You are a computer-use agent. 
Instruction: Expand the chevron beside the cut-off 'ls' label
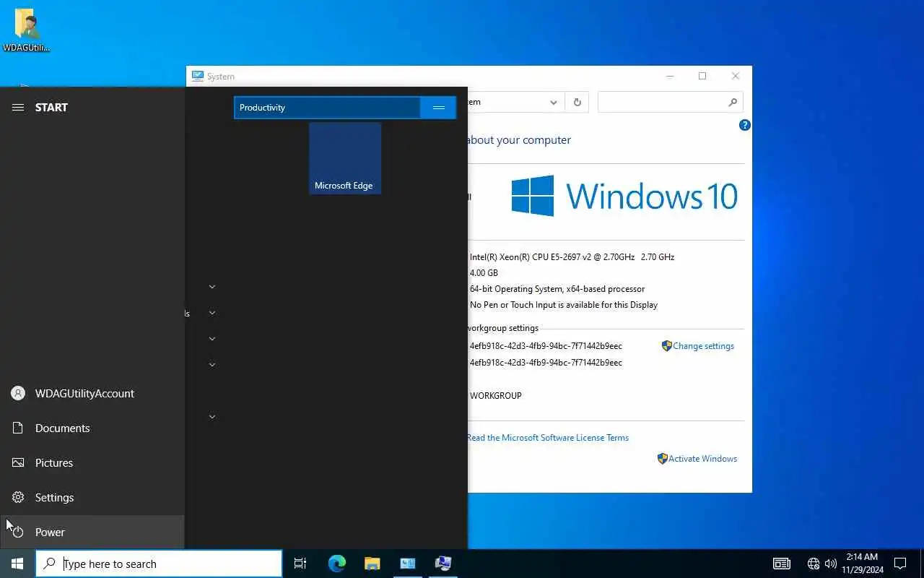point(212,313)
